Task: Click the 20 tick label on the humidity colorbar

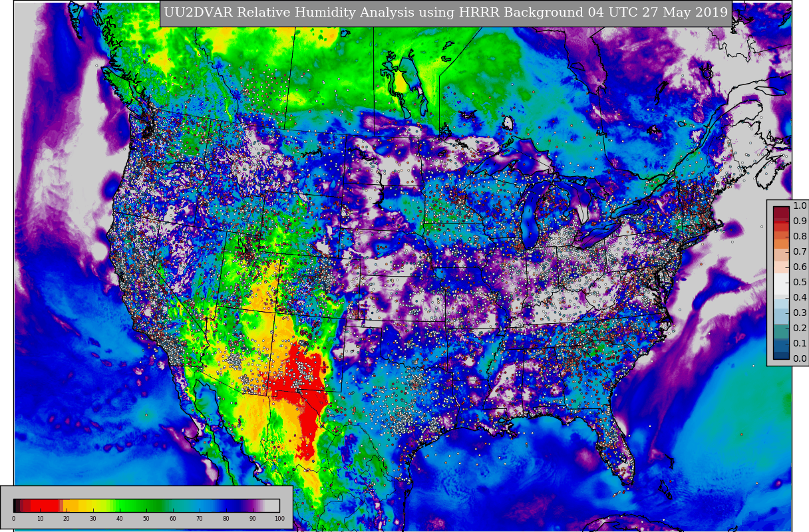Action: (x=67, y=519)
